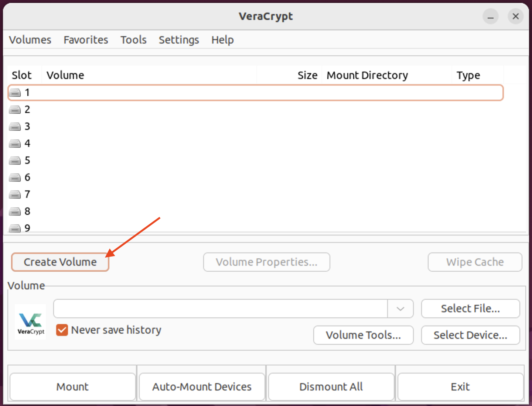Viewport: 532px width, 406px height.
Task: Open the volume path history dropdown
Action: 400,309
